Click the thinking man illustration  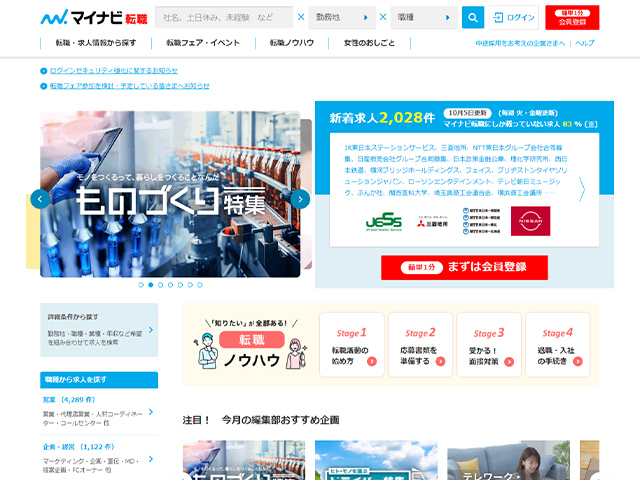click(x=208, y=351)
